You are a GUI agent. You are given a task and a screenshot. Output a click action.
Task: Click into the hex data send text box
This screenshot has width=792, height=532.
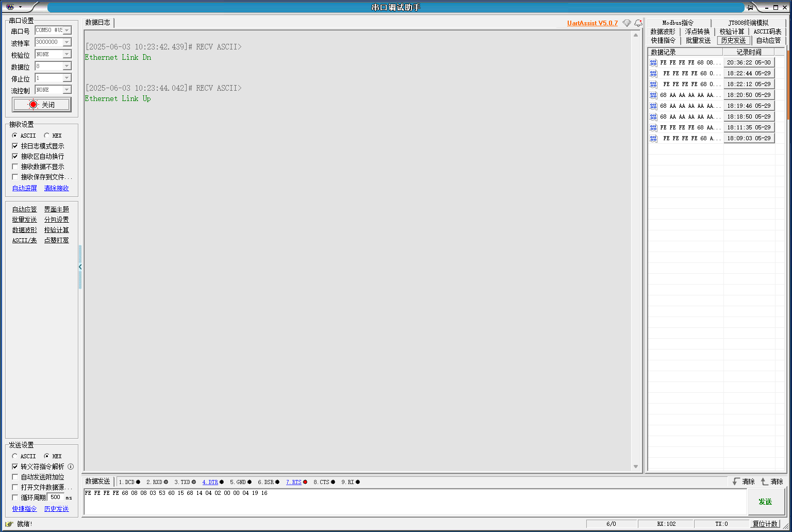[x=415, y=502]
